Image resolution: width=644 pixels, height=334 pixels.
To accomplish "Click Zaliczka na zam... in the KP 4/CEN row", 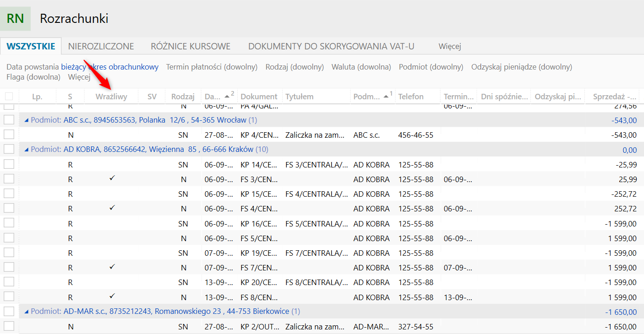I will [x=315, y=135].
